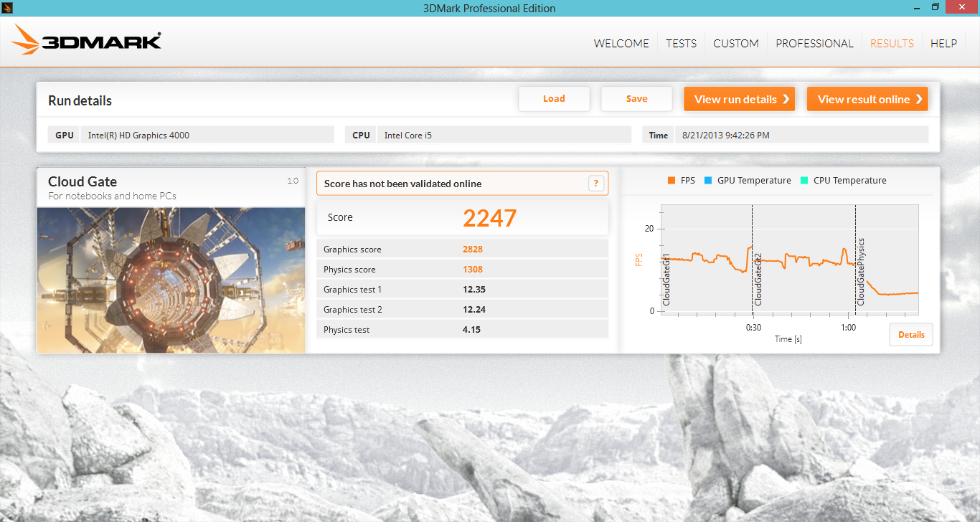Click the Time value 8/21/2013 9:42:26 PM

point(726,135)
